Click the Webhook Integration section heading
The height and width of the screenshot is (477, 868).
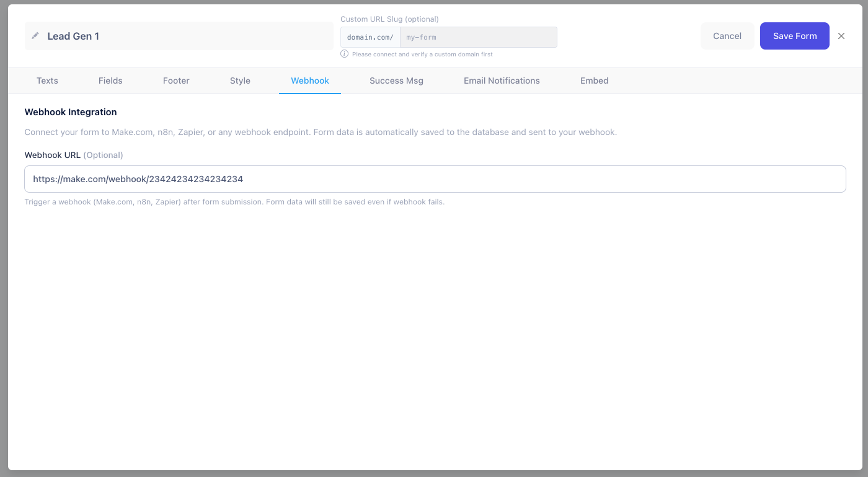point(70,112)
